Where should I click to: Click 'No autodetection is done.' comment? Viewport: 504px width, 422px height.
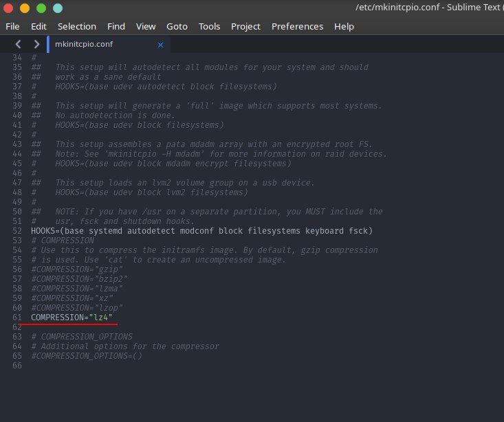click(103, 115)
